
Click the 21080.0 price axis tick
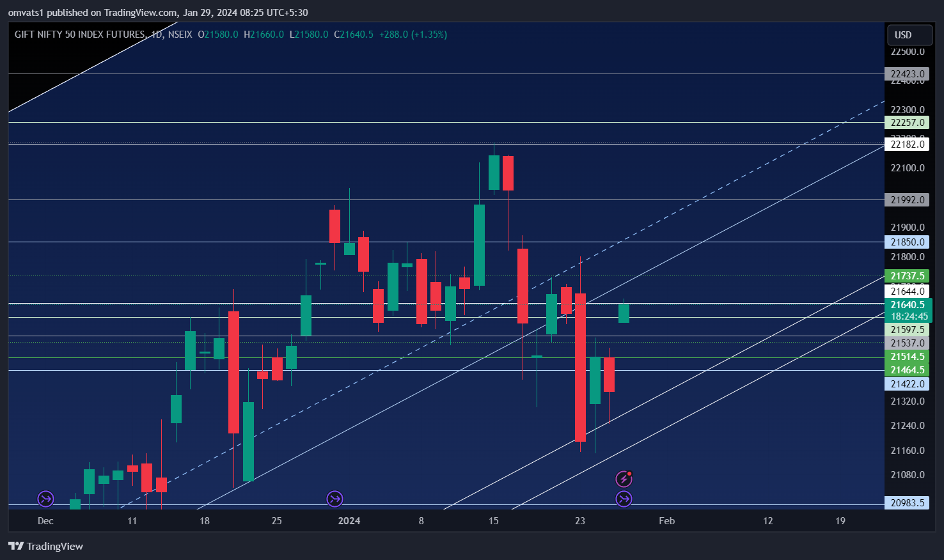point(908,475)
